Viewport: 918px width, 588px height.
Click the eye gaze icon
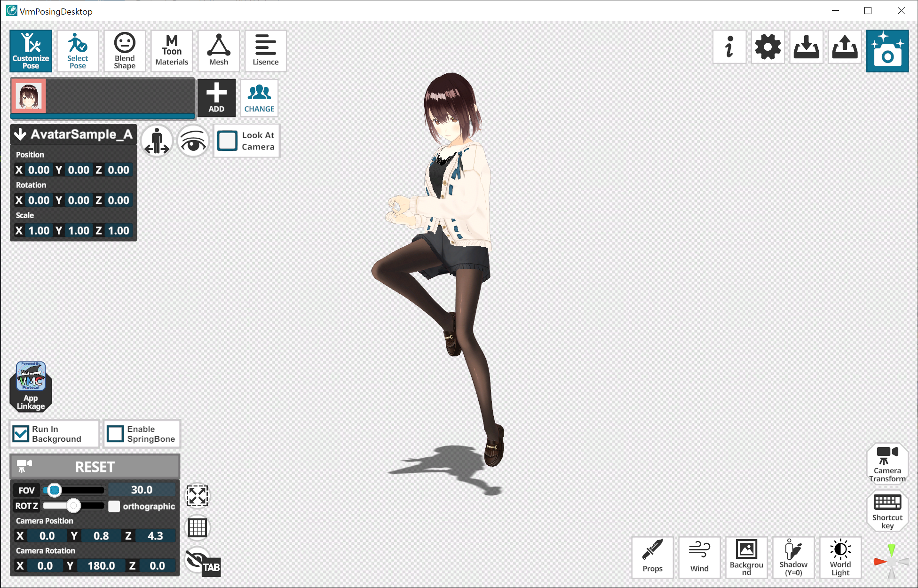pyautogui.click(x=193, y=141)
